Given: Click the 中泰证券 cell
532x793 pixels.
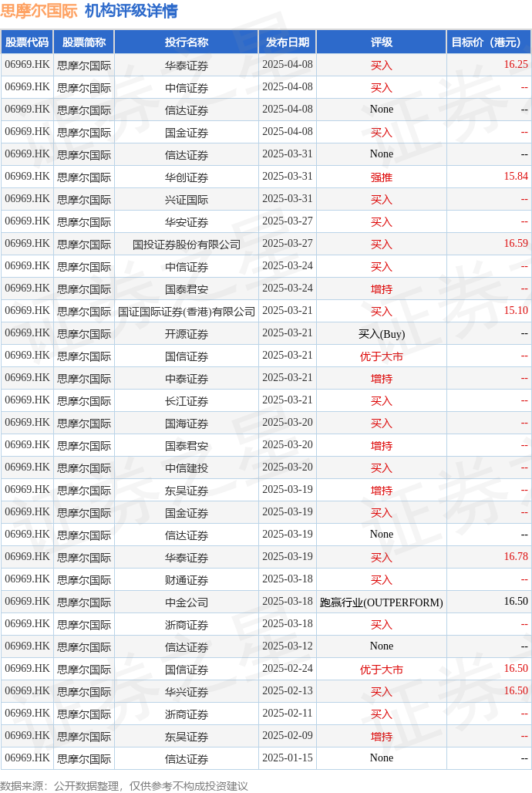Looking at the screenshot, I should (186, 378).
